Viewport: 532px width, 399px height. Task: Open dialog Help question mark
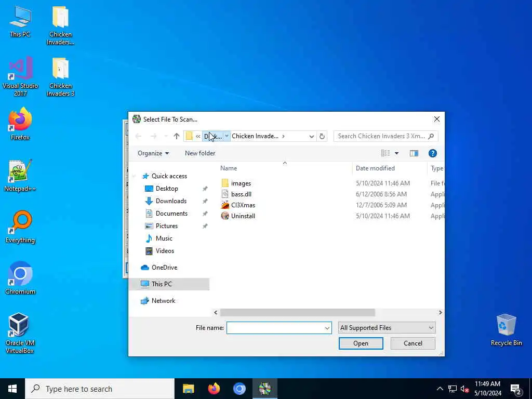[433, 153]
